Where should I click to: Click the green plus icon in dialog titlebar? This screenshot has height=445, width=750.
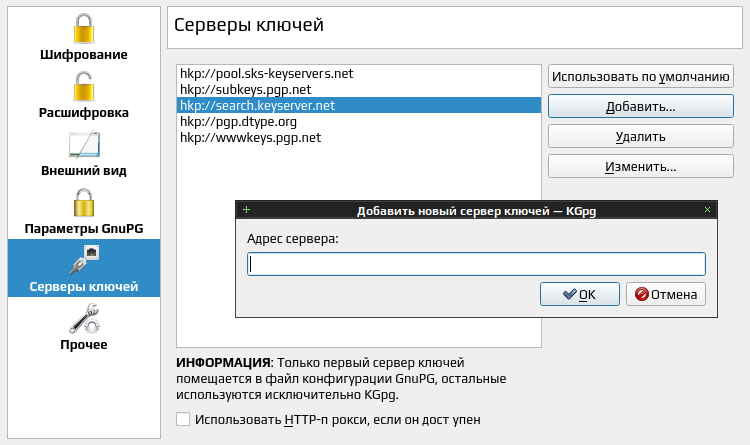pyautogui.click(x=246, y=210)
